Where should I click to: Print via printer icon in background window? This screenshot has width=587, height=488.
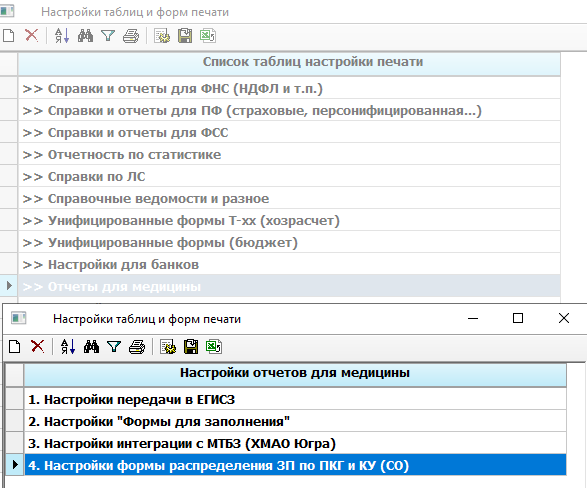point(131,36)
